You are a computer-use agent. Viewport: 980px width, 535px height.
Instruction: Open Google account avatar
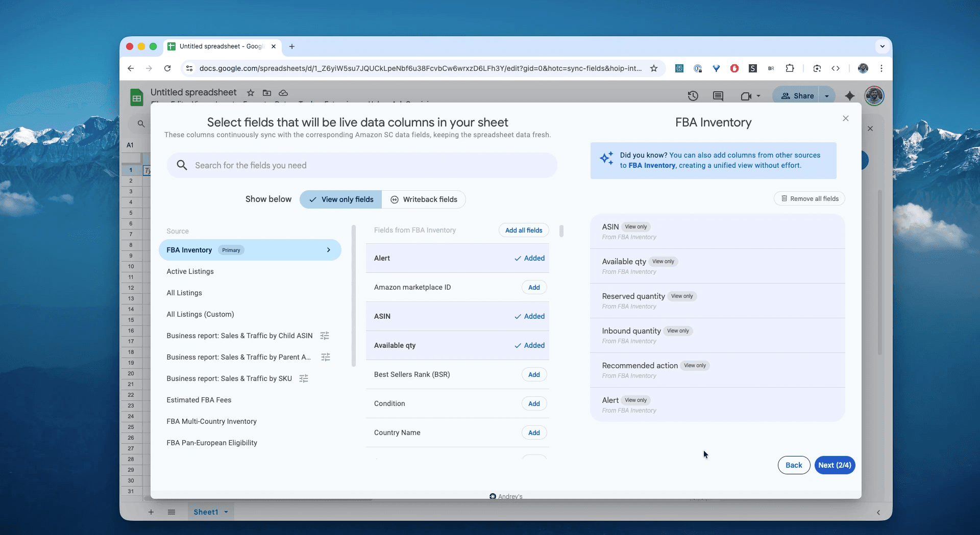(x=874, y=96)
